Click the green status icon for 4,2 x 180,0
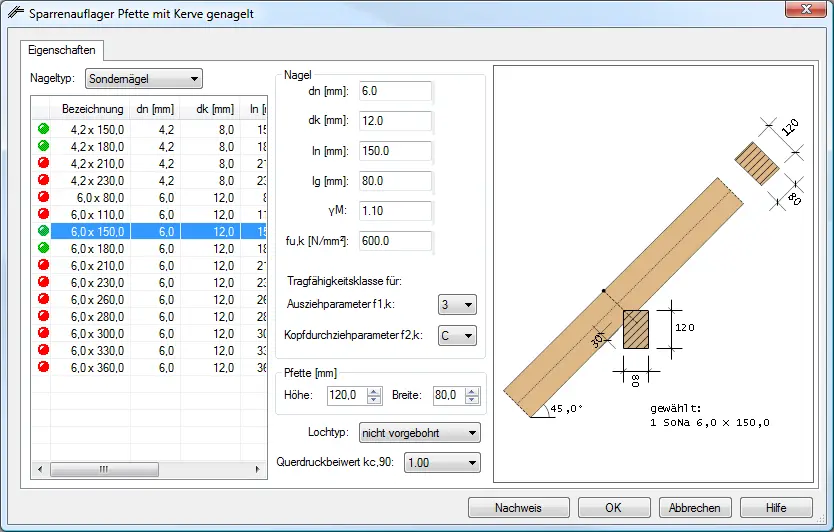834x532 pixels. pos(44,146)
